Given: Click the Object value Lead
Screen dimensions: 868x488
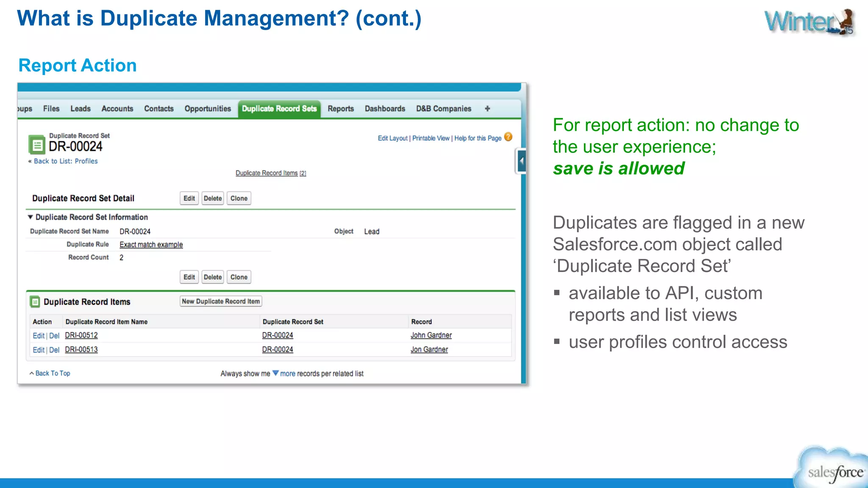Looking at the screenshot, I should click(x=372, y=231).
